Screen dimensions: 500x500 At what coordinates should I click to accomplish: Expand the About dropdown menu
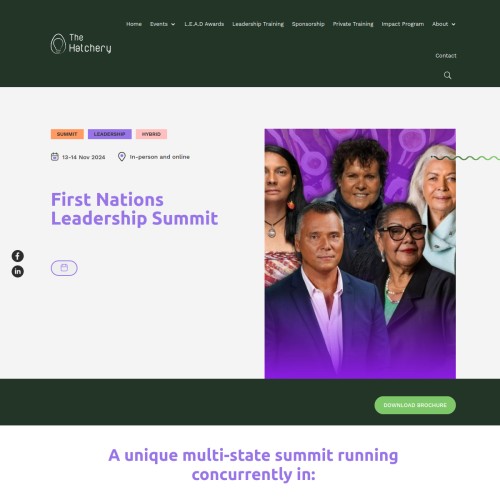point(444,24)
